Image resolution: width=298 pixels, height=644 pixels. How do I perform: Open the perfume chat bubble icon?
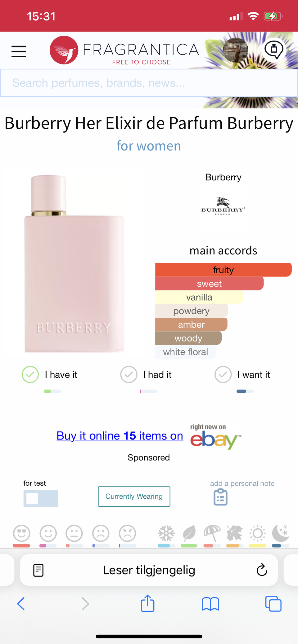point(274,50)
